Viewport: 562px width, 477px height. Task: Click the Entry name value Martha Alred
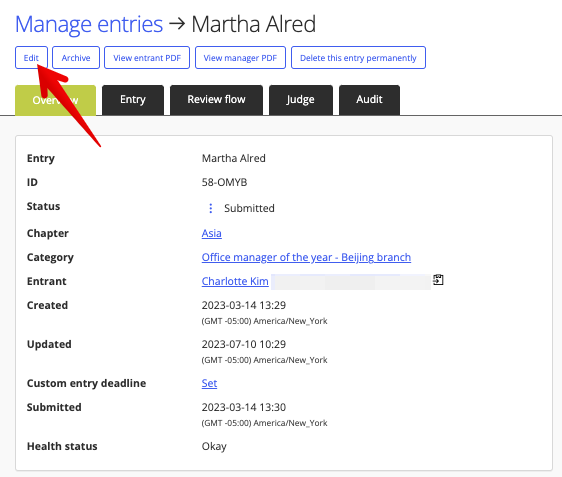click(234, 158)
